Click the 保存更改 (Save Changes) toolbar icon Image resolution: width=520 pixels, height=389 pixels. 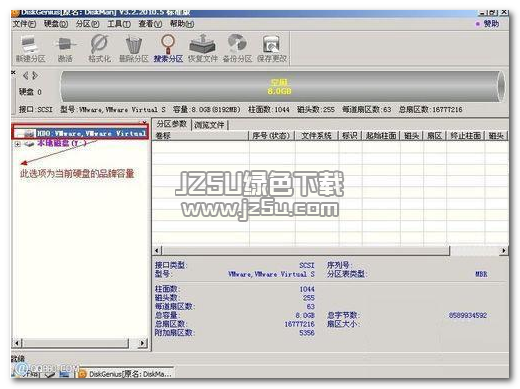[x=272, y=49]
